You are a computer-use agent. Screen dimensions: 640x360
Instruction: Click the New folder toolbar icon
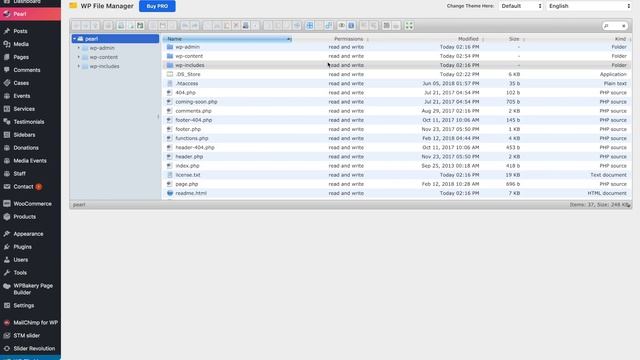coord(121,25)
